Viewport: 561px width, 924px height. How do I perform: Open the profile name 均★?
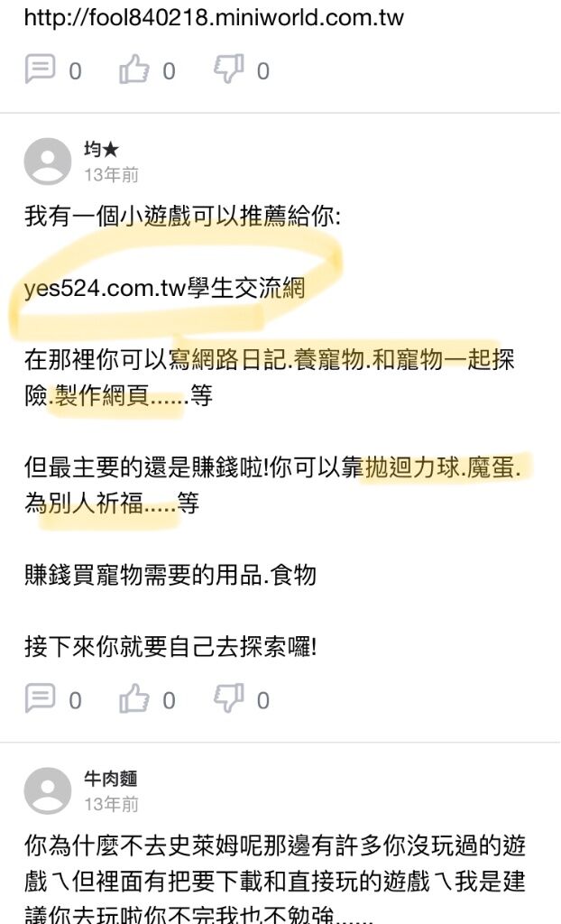pyautogui.click(x=101, y=150)
